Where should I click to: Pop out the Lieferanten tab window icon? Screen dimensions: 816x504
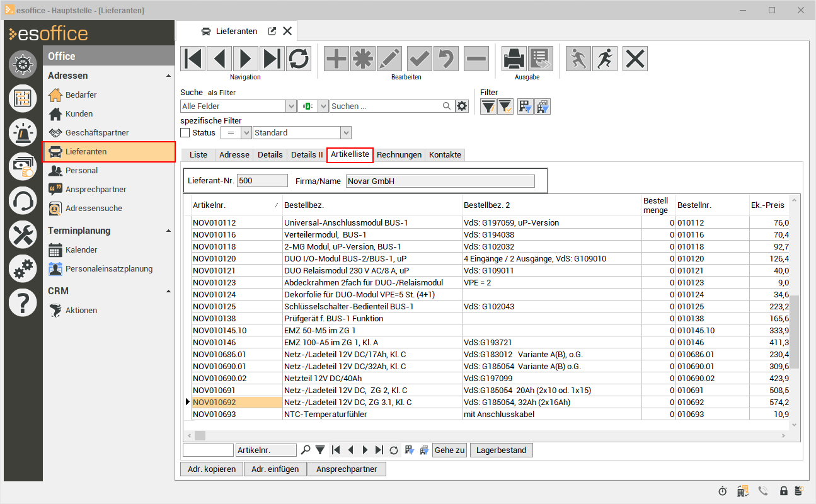click(272, 31)
